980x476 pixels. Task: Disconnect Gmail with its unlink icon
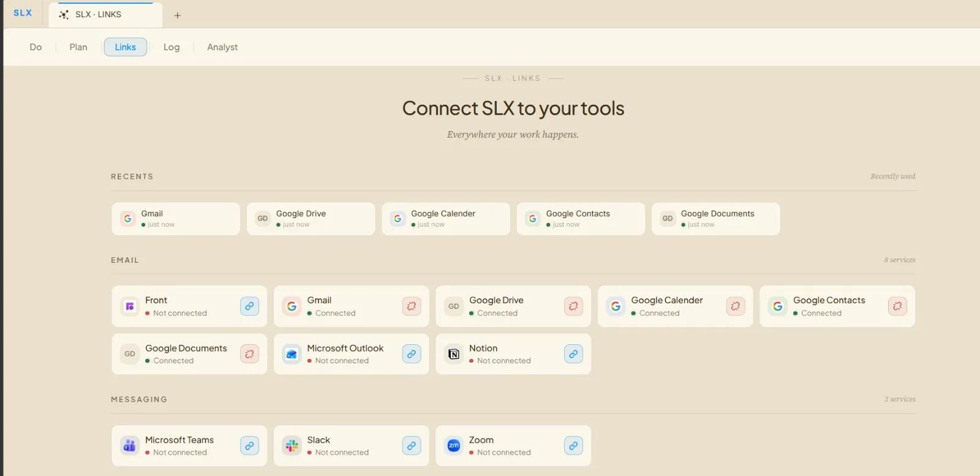[x=412, y=306]
